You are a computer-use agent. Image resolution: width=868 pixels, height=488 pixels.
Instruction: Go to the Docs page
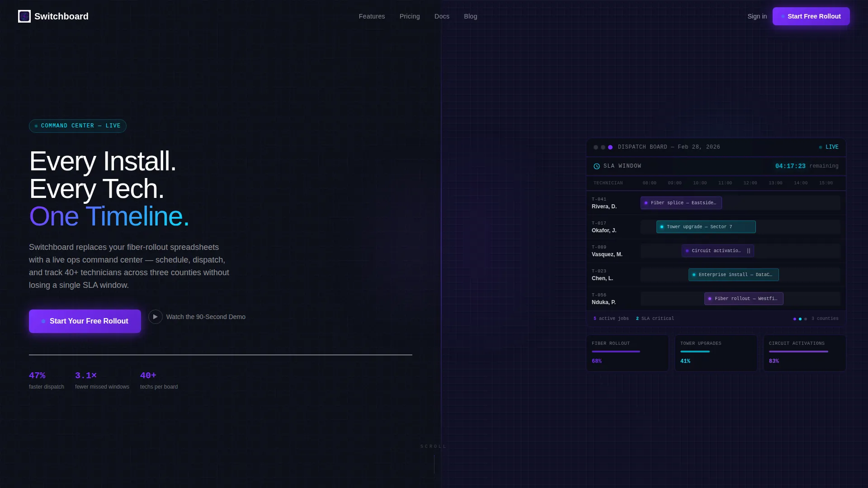coord(442,16)
